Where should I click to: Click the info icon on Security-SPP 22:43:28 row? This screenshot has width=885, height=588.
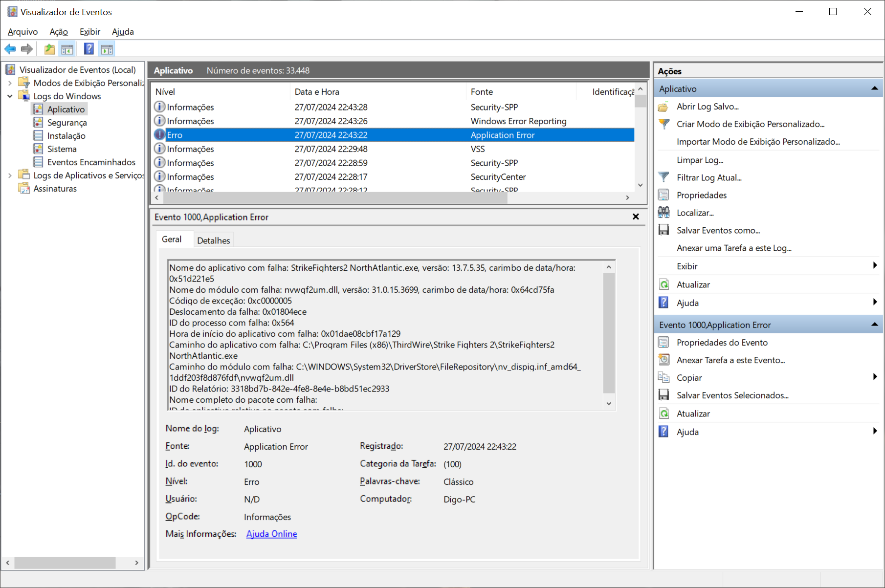159,107
